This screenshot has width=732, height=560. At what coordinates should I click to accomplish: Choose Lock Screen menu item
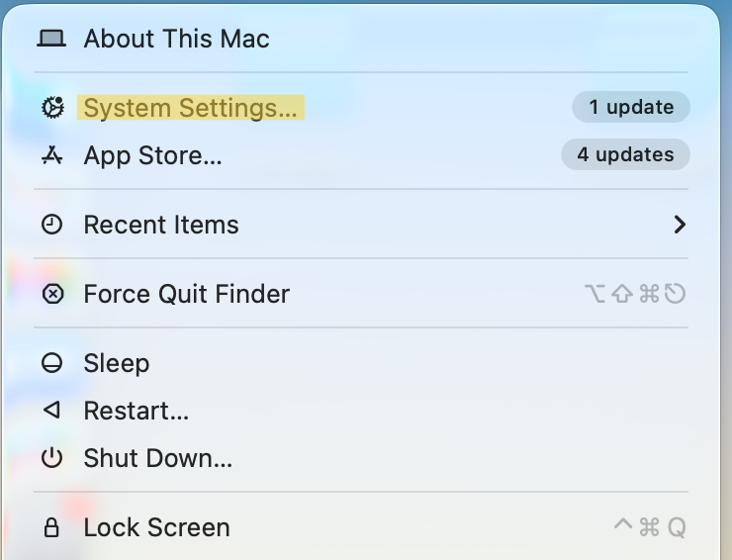[x=156, y=527]
